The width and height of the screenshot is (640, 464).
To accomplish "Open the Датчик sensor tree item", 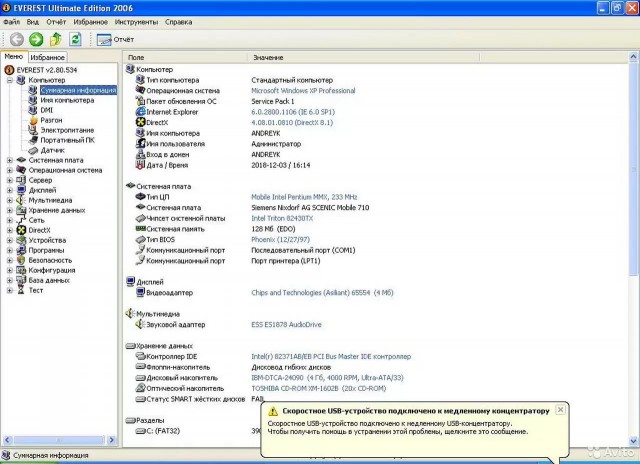I will click(52, 150).
